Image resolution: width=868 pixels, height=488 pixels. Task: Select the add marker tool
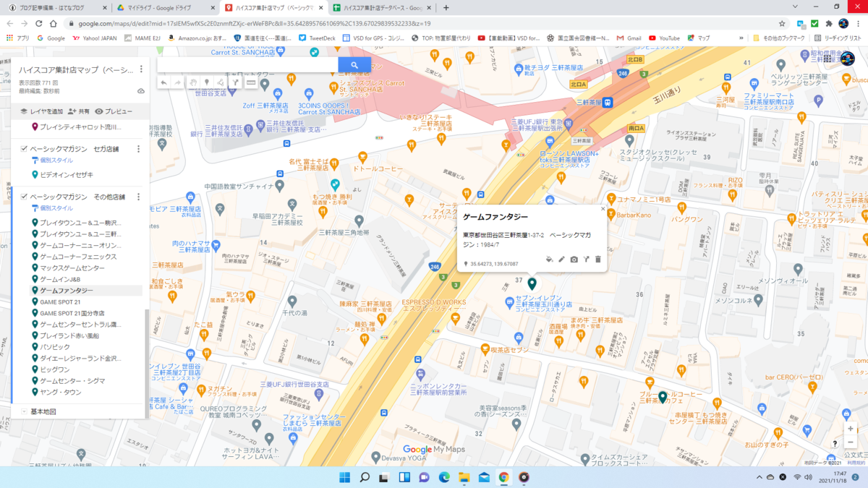click(207, 83)
